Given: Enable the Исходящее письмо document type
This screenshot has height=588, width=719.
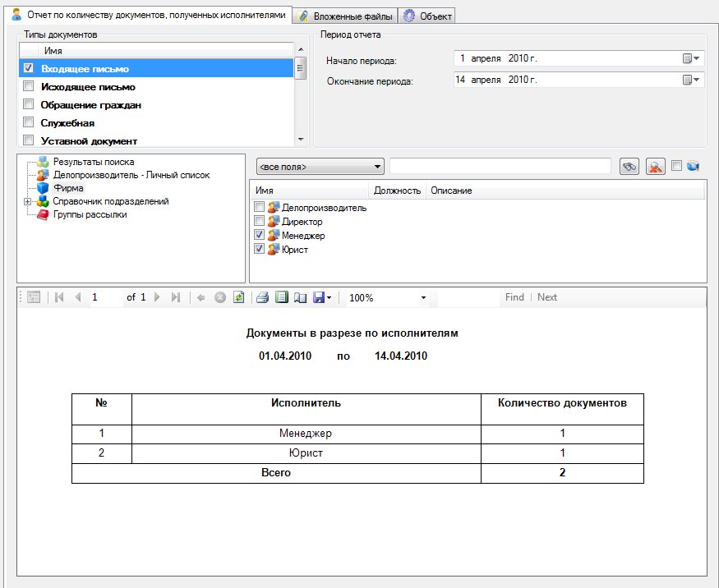Looking at the screenshot, I should (29, 86).
